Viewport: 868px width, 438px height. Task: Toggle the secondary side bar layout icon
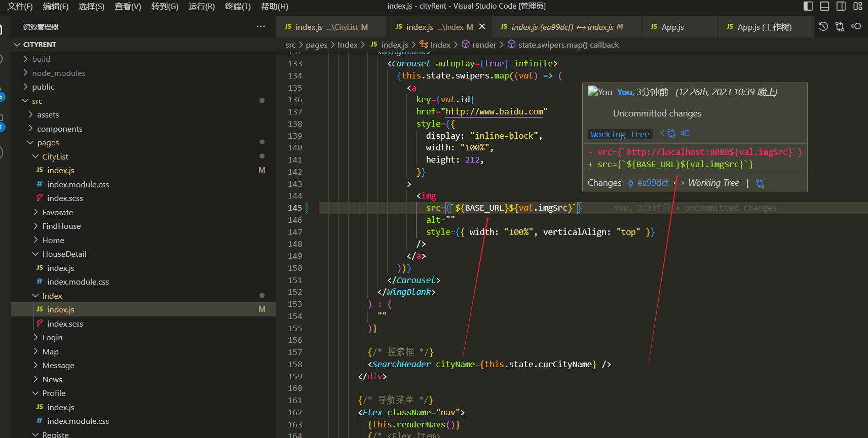point(841,6)
